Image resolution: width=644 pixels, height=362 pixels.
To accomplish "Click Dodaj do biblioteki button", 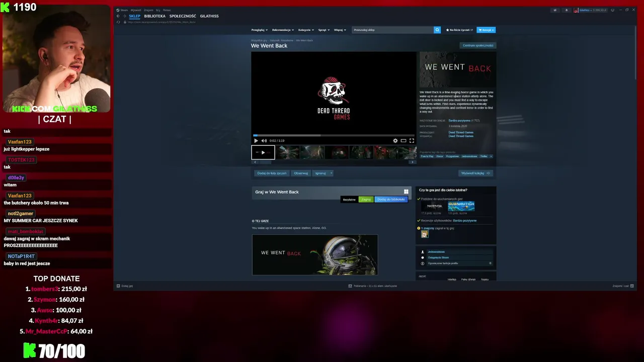I will 391,200.
